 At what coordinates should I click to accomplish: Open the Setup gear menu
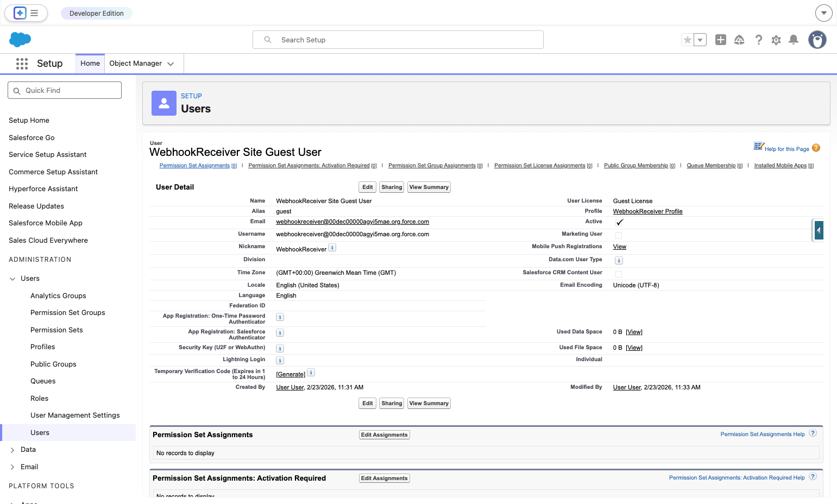776,40
